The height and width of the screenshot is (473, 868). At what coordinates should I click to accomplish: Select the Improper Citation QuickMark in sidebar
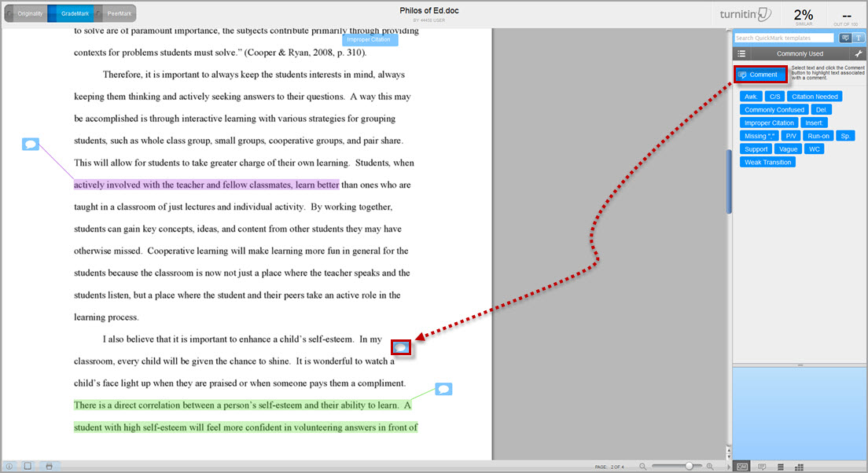769,123
